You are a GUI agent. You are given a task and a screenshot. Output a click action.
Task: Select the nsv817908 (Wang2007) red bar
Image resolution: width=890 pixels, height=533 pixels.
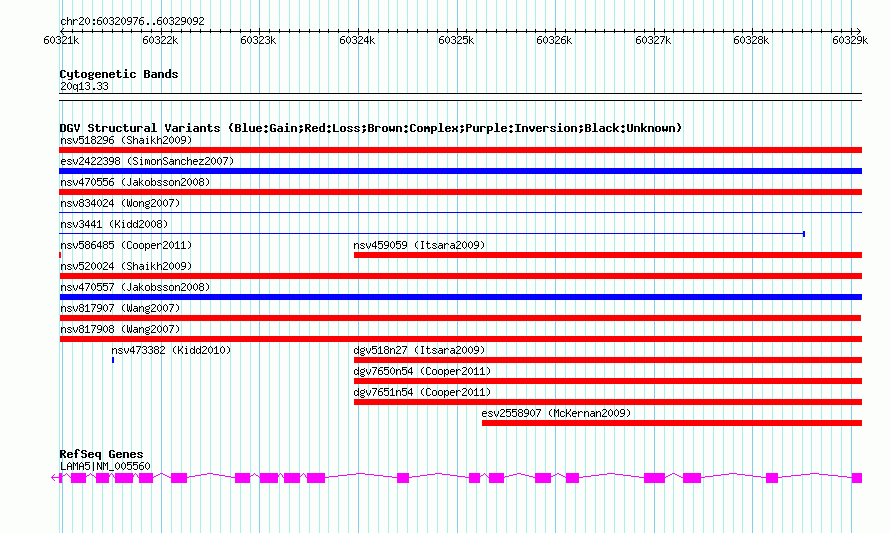point(460,339)
